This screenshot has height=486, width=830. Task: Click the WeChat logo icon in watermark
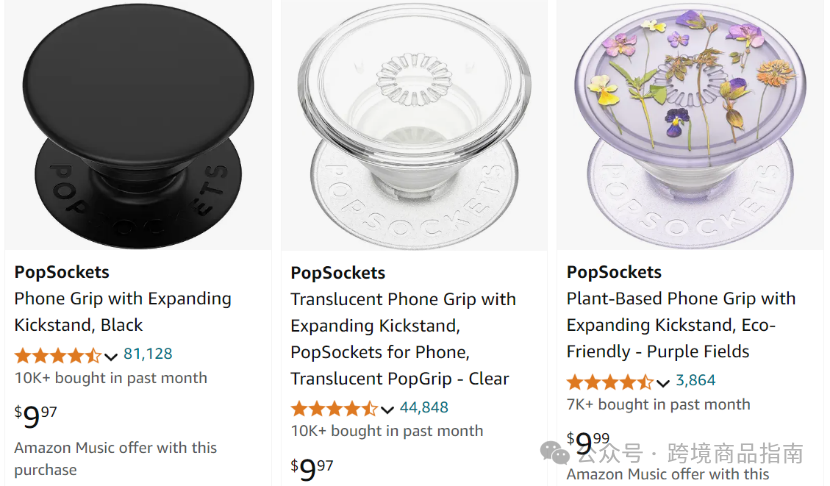click(x=554, y=453)
